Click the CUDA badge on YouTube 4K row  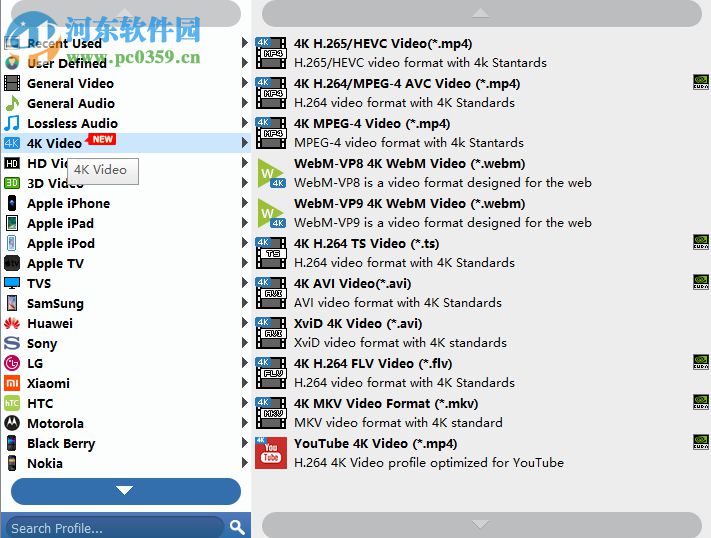(701, 442)
